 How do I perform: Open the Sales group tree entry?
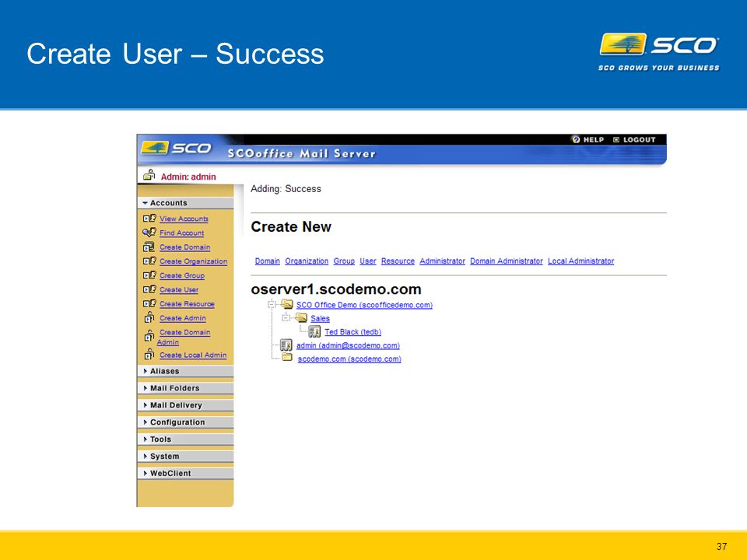coord(320,318)
